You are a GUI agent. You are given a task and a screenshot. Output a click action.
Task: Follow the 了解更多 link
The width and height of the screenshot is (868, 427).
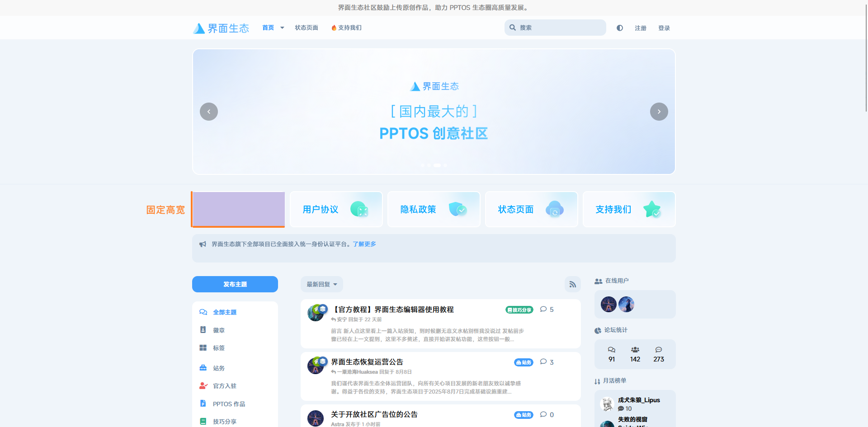tap(364, 244)
